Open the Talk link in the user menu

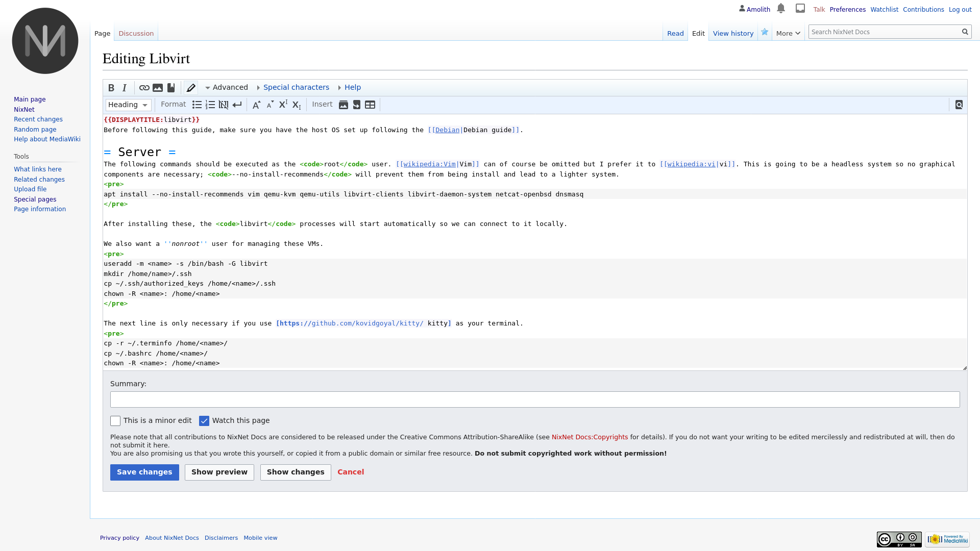coord(819,10)
